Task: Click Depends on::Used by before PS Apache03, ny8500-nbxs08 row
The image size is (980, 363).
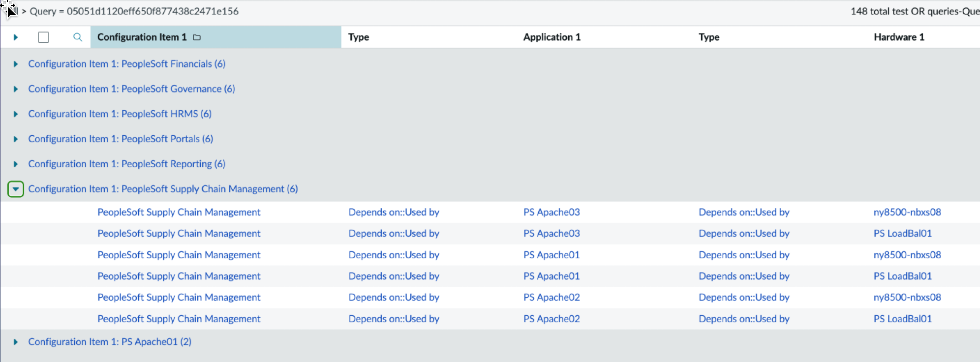Action: click(x=394, y=212)
